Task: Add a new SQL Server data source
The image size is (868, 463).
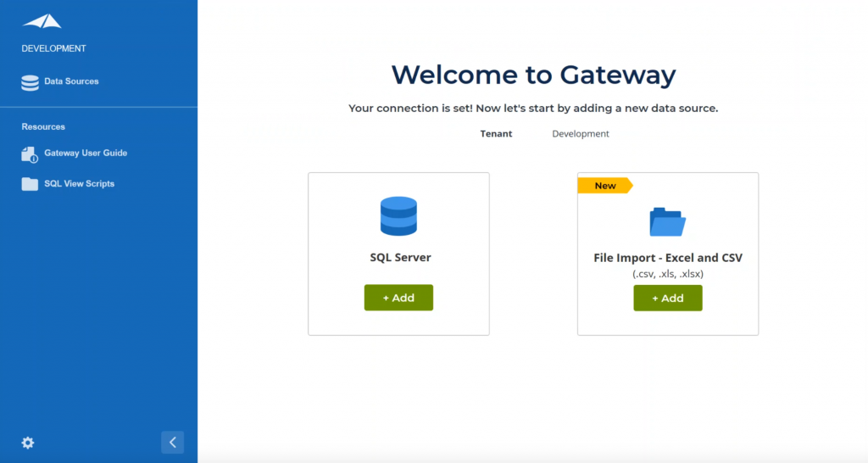Action: coord(398,298)
